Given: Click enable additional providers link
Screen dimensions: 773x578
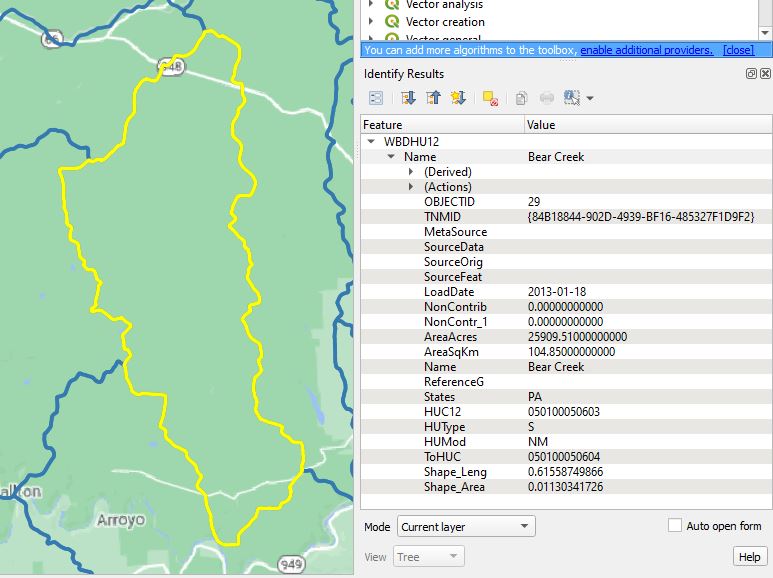Looking at the screenshot, I should click(x=646, y=50).
